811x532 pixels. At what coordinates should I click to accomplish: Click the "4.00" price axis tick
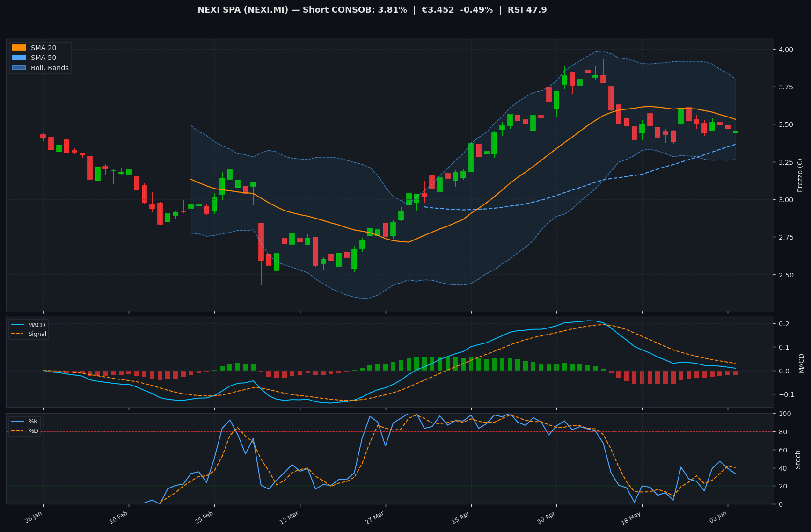click(786, 50)
